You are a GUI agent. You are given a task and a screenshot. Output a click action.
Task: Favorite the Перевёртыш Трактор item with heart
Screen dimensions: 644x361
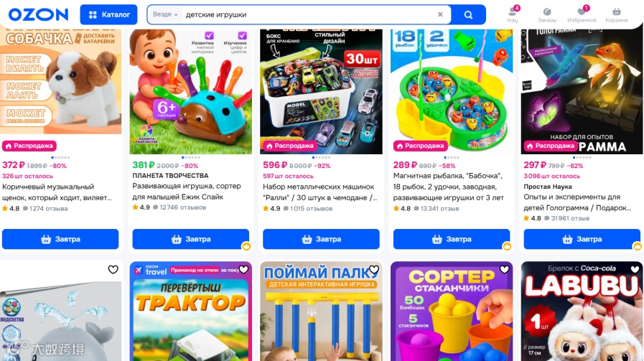pos(243,269)
